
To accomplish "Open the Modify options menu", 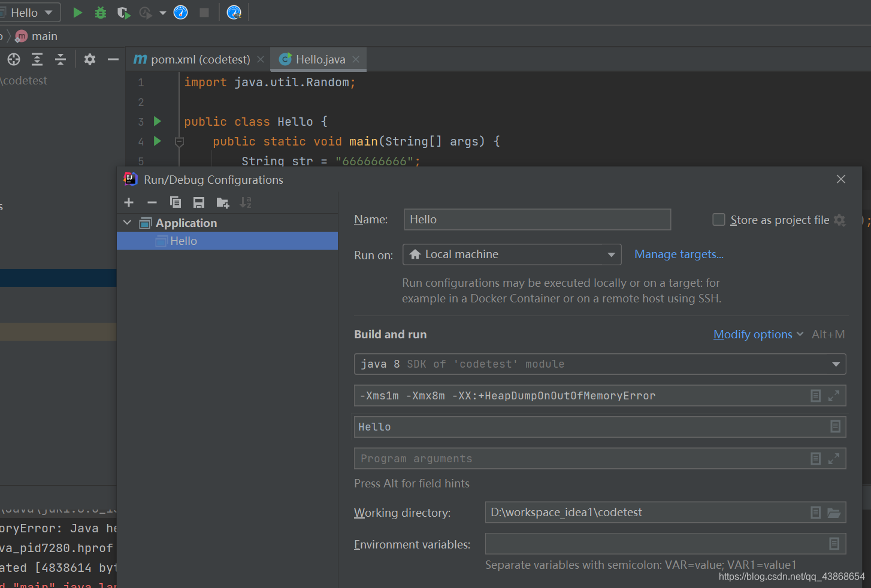I will [x=758, y=334].
